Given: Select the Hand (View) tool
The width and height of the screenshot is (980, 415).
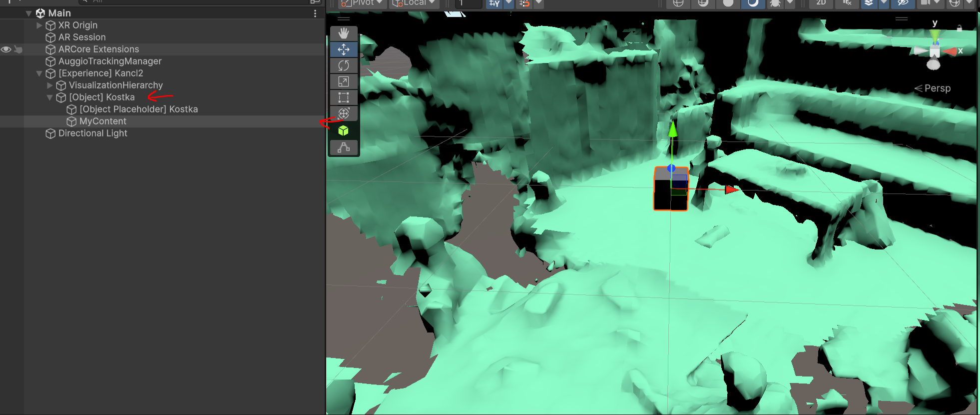Looking at the screenshot, I should pos(344,33).
